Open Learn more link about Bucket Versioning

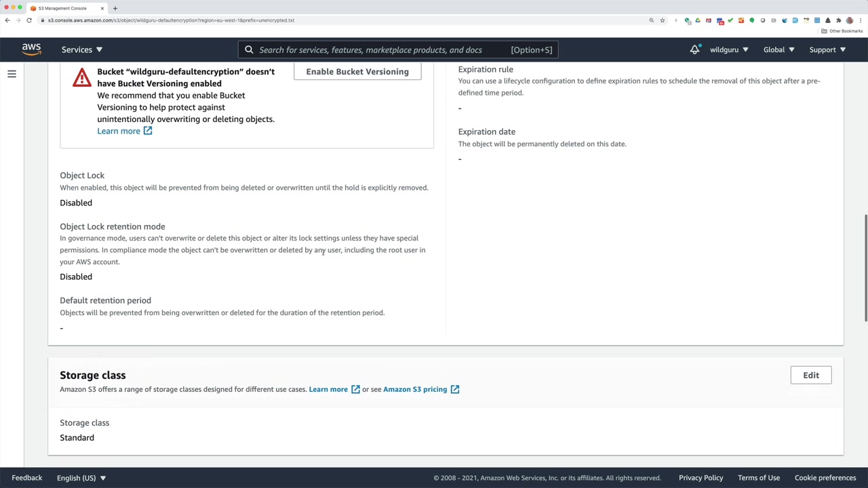pos(119,131)
